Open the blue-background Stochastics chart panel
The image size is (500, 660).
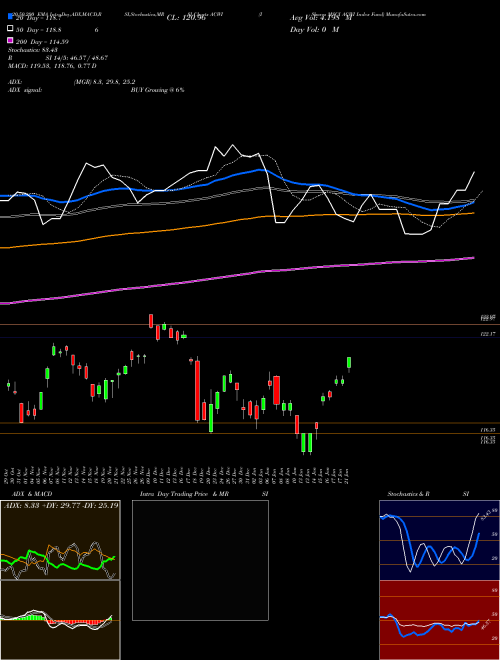tap(439, 540)
